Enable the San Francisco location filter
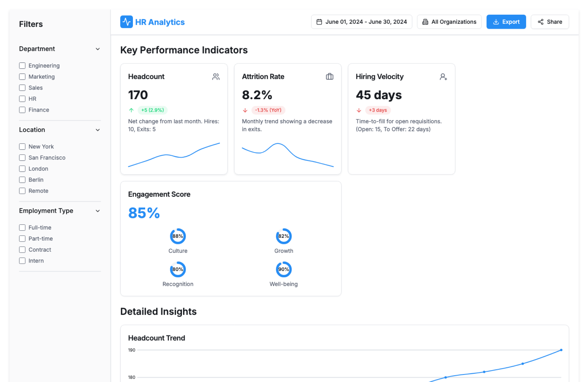 22,158
